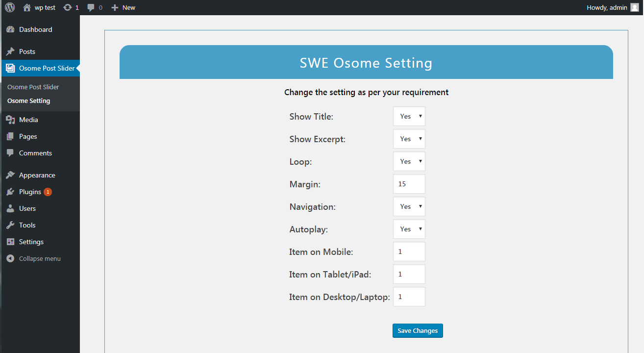Screen dimensions: 644x353
Task: Click the updates count number 1
Action: 77,8
